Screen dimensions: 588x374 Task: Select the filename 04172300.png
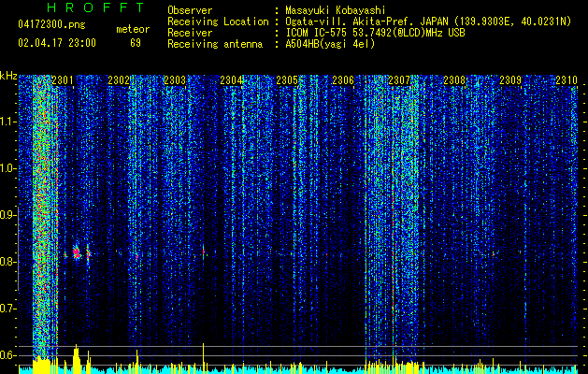coord(51,25)
